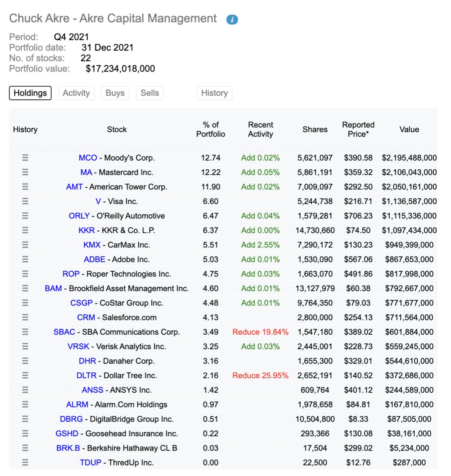Select the Holdings tab
Screen dimensions: 451x476
30,93
